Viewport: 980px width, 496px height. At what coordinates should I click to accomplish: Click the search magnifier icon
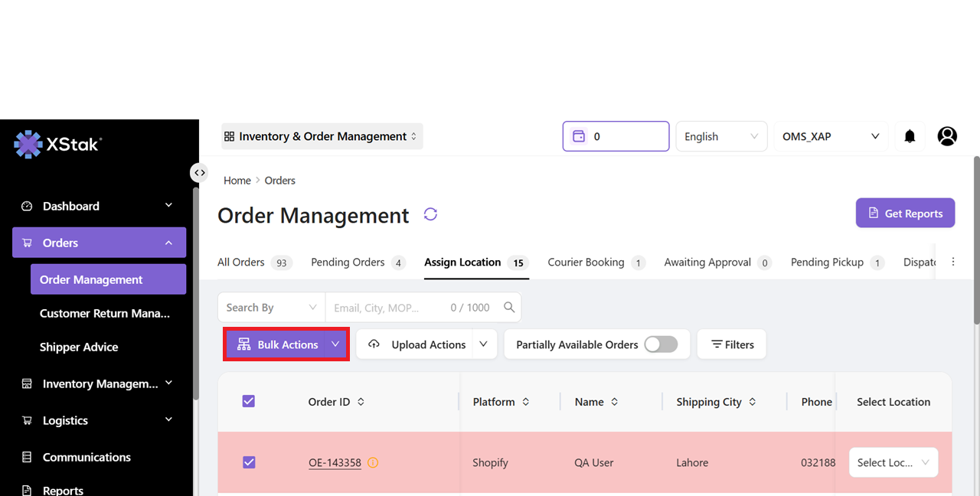(509, 308)
